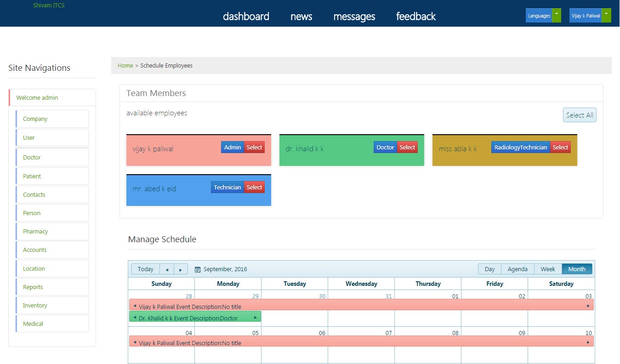Open the news menu item
Screen dimensions: 620x364
point(301,17)
